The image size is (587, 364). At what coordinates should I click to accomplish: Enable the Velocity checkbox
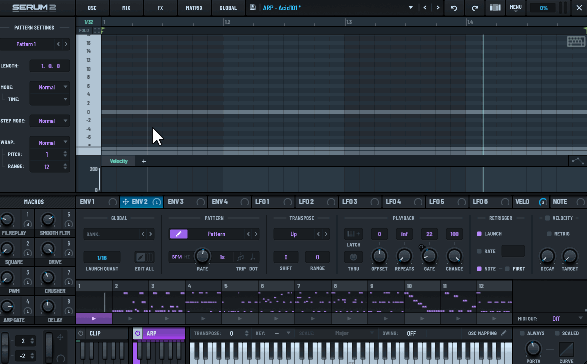(x=547, y=218)
